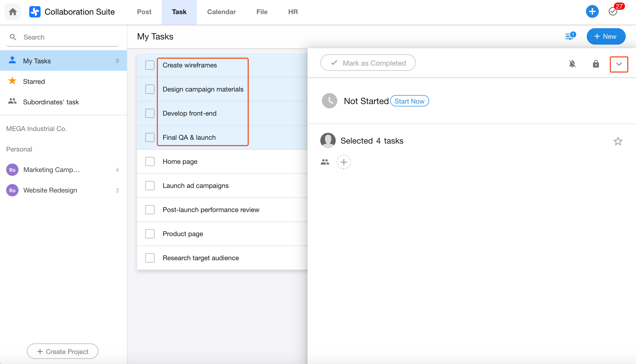Click the blue plus quick-create icon
The height and width of the screenshot is (364, 636).
coord(592,12)
